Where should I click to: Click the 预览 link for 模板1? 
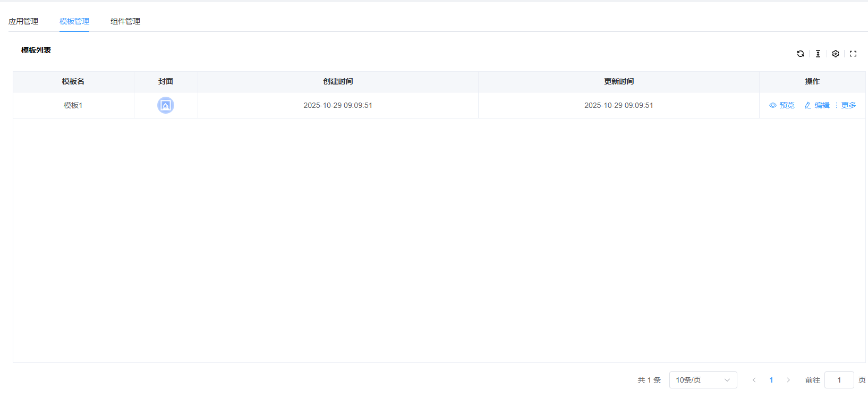click(x=787, y=105)
